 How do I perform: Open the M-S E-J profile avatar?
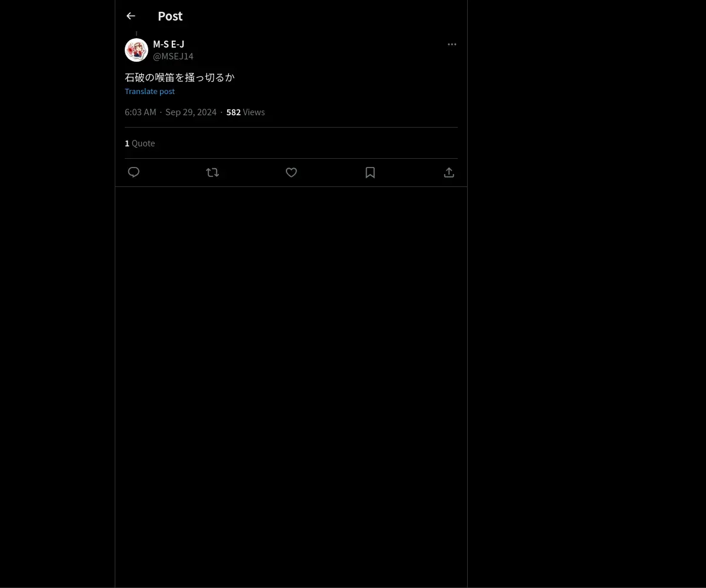tap(136, 50)
